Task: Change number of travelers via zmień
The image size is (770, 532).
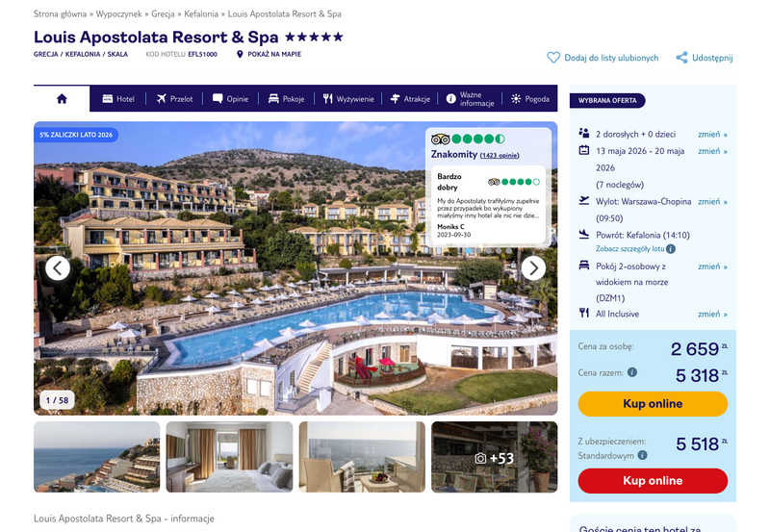Action: (x=712, y=134)
